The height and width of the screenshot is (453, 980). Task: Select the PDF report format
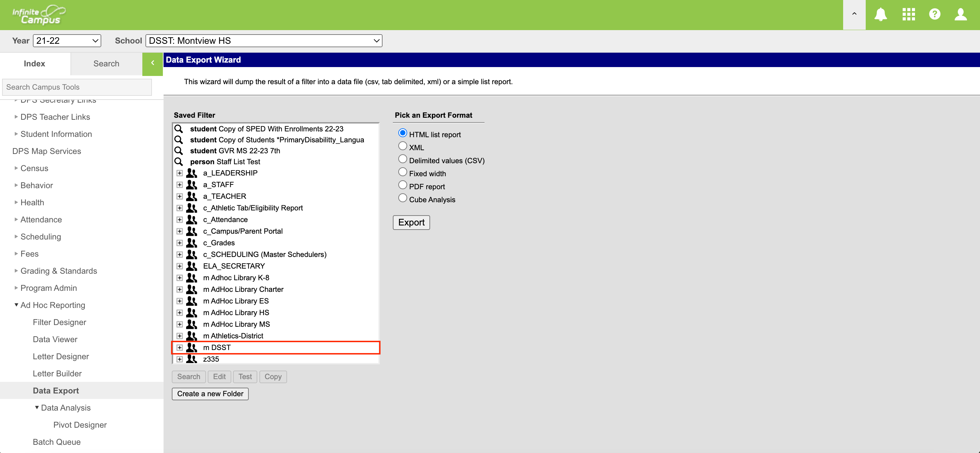tap(402, 185)
